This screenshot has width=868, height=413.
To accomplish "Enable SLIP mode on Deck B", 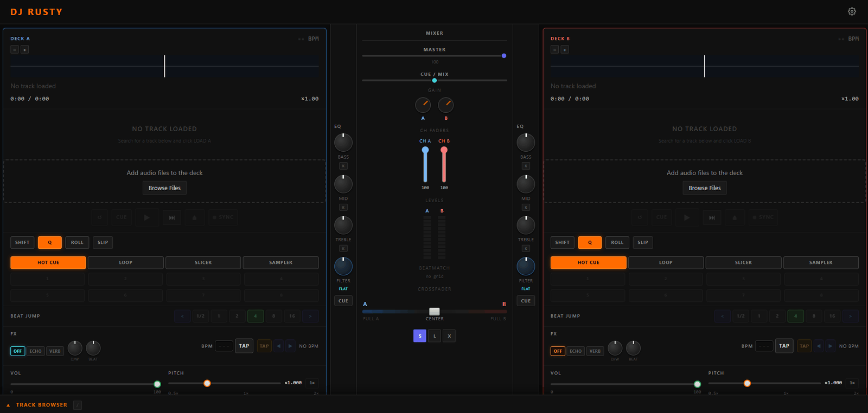I will click(x=643, y=242).
